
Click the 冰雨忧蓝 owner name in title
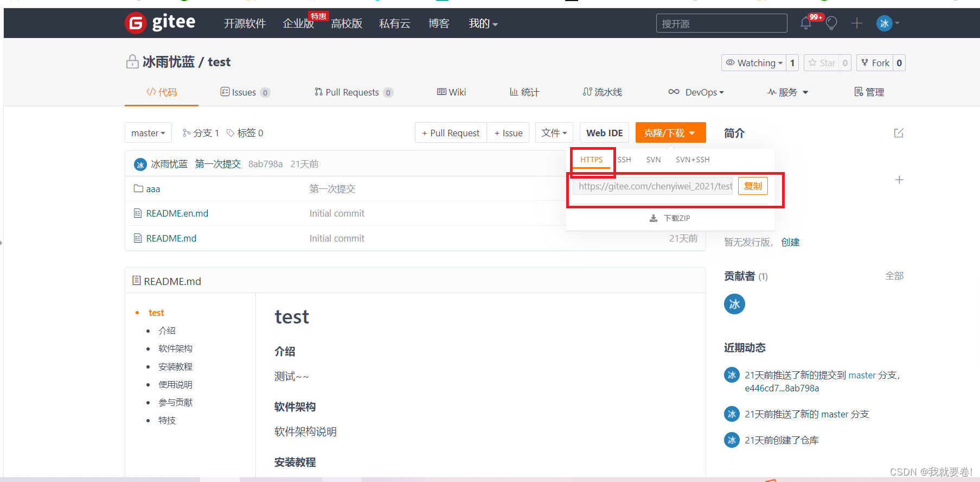coord(168,62)
